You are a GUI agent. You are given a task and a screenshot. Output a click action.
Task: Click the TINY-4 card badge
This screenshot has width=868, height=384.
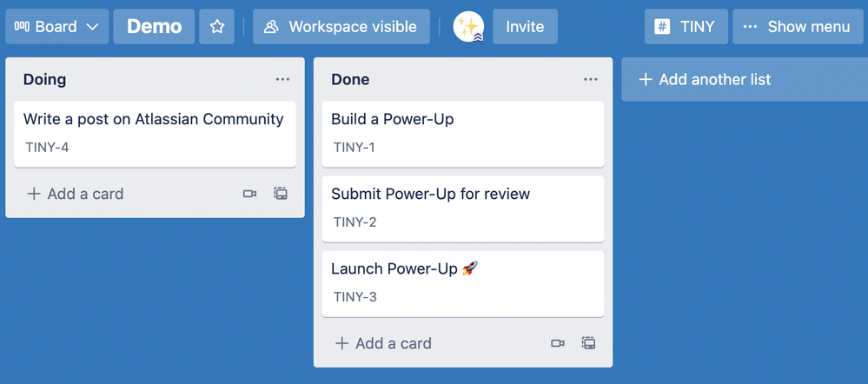47,148
